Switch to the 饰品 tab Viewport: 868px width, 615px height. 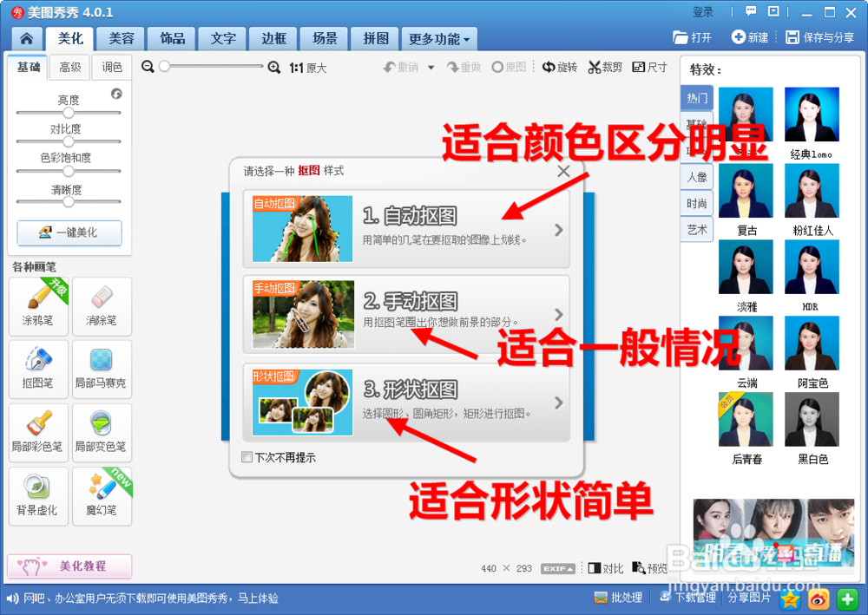point(172,39)
